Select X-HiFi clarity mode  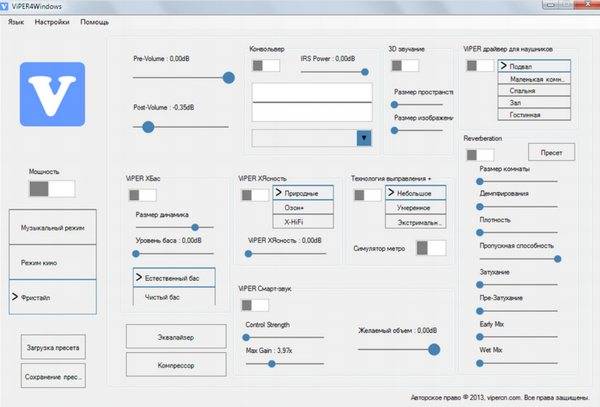point(303,221)
